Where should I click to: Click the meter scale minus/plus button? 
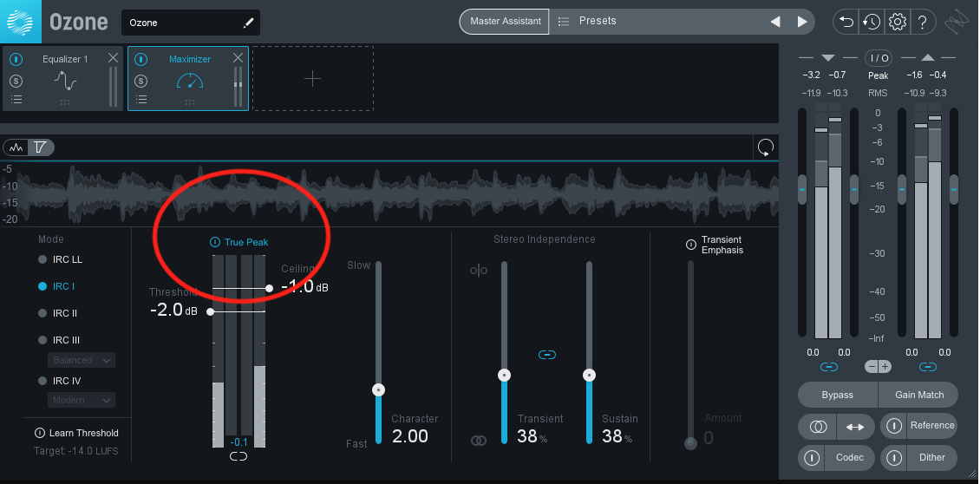coord(879,367)
